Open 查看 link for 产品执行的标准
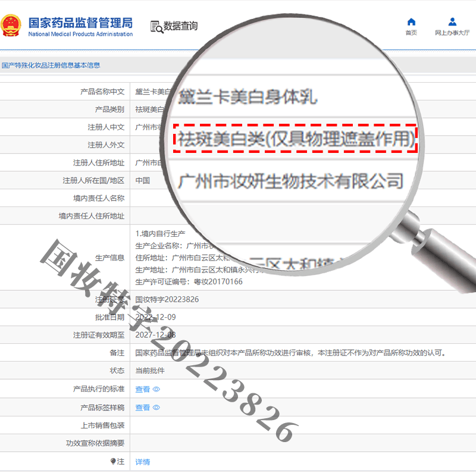Screen dimensions: 476x476 (x=143, y=389)
